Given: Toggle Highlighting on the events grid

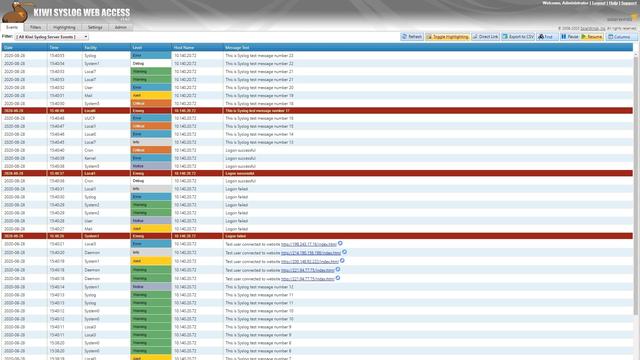Looking at the screenshot, I should coord(448,37).
